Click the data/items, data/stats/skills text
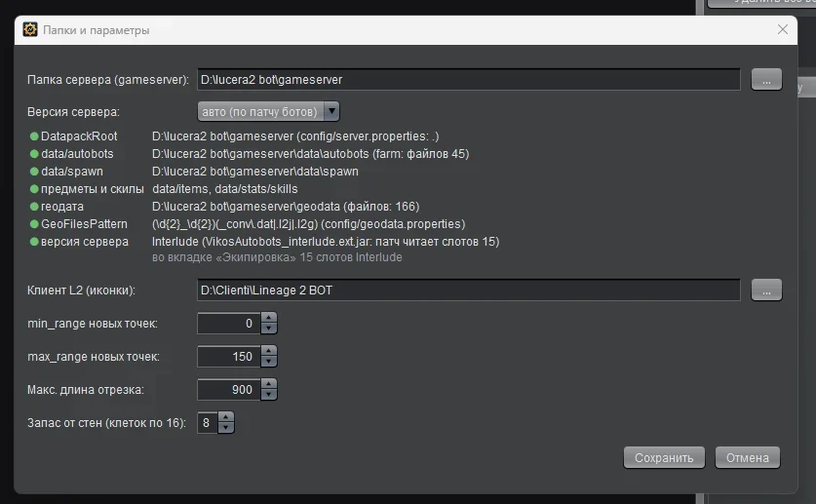This screenshot has height=504, width=816. [225, 189]
